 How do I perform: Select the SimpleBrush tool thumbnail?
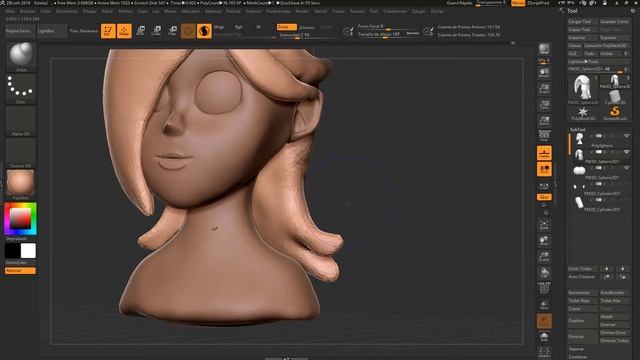[615, 113]
